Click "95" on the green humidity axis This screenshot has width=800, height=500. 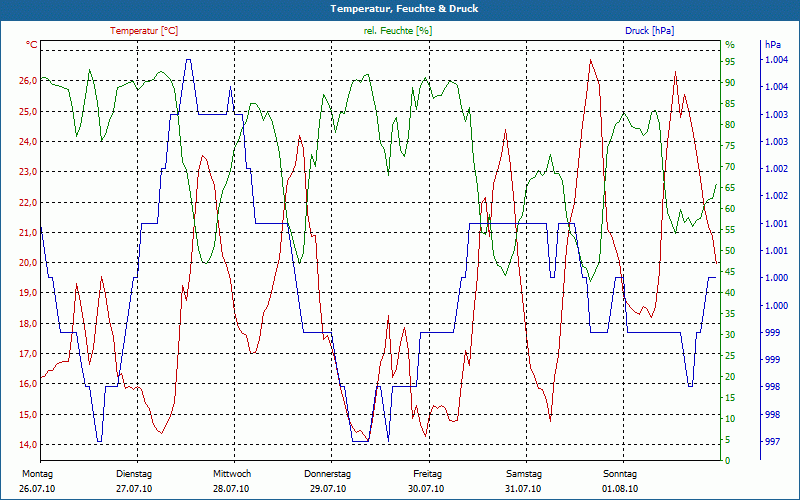(730, 62)
